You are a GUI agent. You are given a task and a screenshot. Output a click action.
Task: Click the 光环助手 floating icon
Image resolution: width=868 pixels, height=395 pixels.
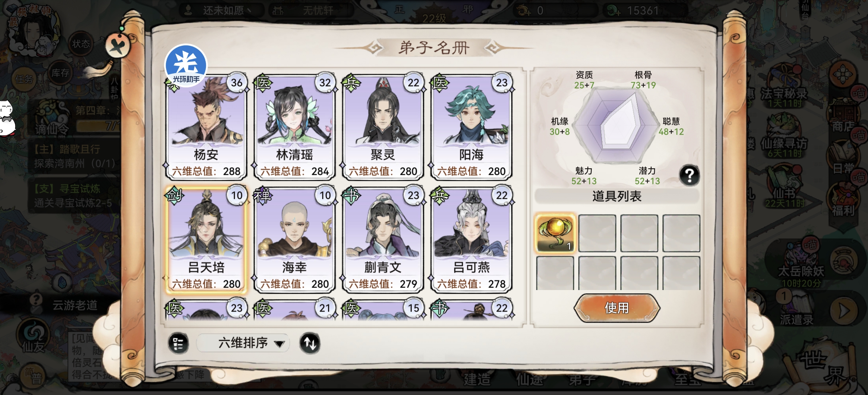coord(186,66)
